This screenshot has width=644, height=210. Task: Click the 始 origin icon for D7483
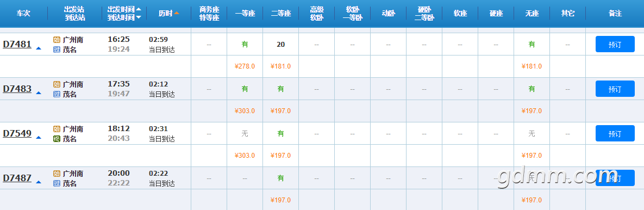click(x=57, y=84)
